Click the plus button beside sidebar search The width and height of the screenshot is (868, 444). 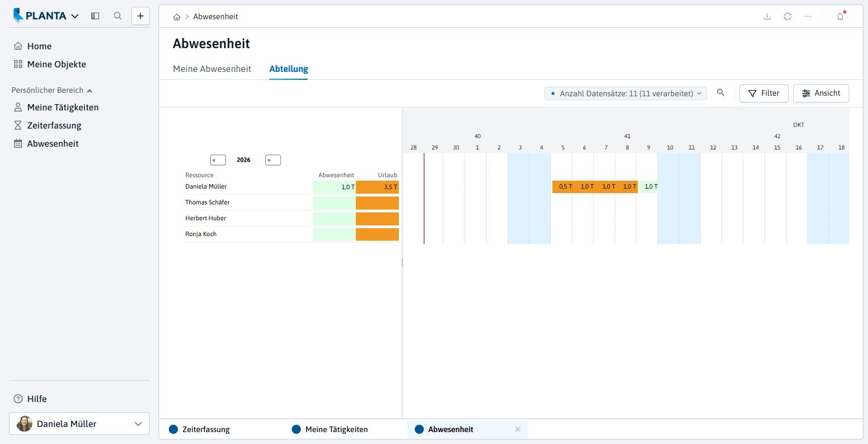click(x=141, y=16)
